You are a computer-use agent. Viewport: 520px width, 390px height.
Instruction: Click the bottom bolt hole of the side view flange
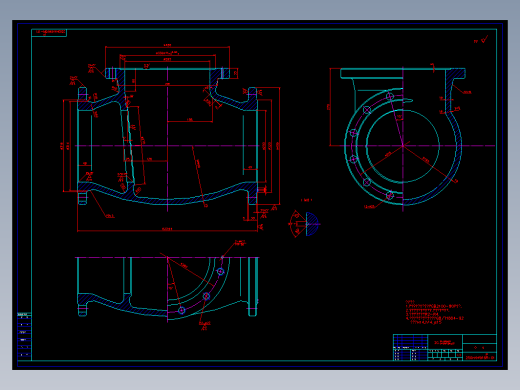tap(389, 195)
